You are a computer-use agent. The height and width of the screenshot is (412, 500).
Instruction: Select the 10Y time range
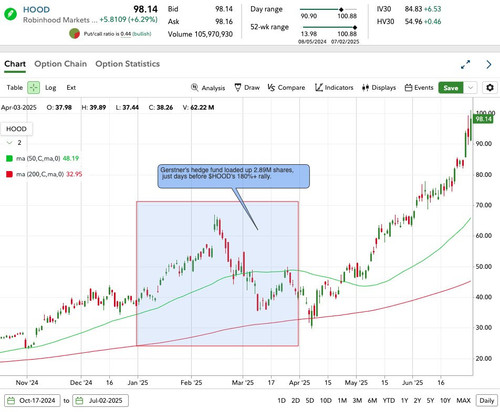click(445, 400)
